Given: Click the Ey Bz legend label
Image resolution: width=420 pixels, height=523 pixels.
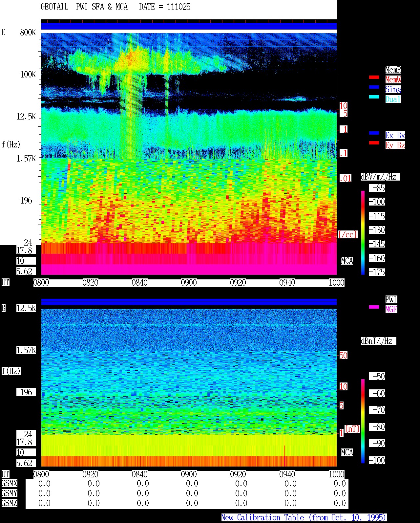Looking at the screenshot, I should (395, 145).
